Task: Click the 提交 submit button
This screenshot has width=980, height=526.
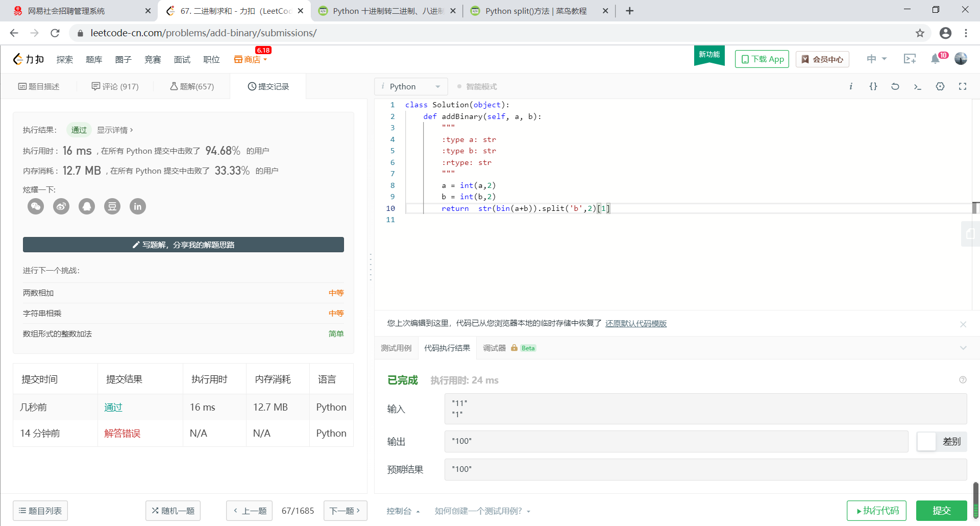Action: pyautogui.click(x=942, y=511)
